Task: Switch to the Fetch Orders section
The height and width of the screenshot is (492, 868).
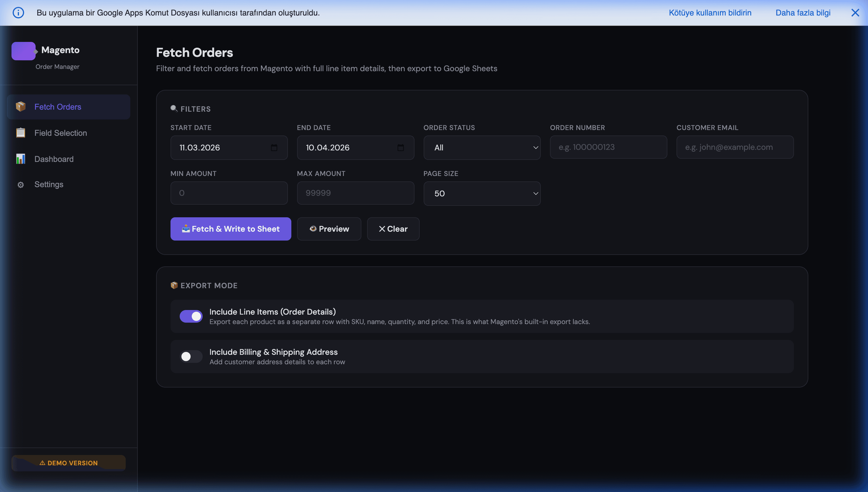Action: [57, 106]
